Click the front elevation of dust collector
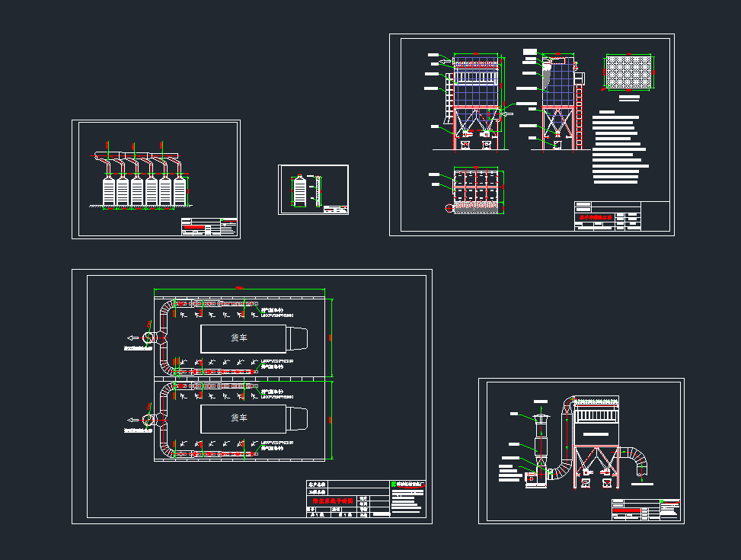Screen dimensions: 741x560 point(477,99)
